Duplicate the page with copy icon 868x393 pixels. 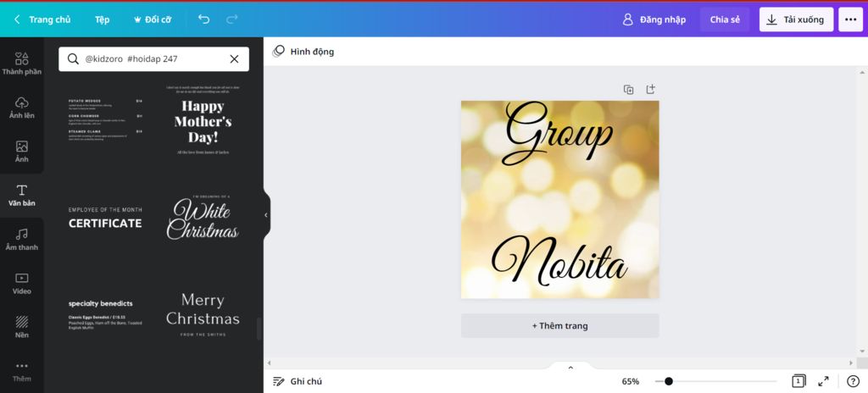tap(628, 89)
